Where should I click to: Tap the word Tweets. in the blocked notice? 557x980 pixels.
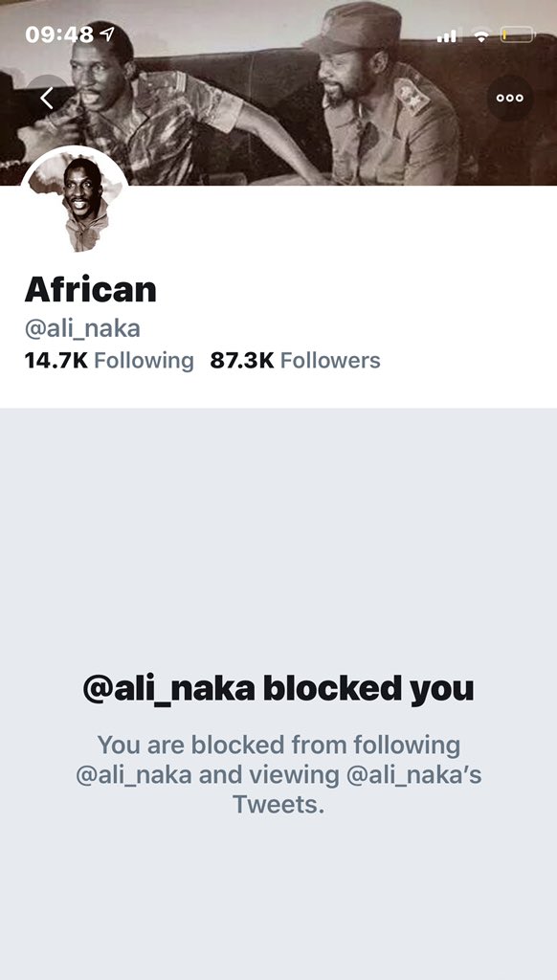click(x=278, y=805)
